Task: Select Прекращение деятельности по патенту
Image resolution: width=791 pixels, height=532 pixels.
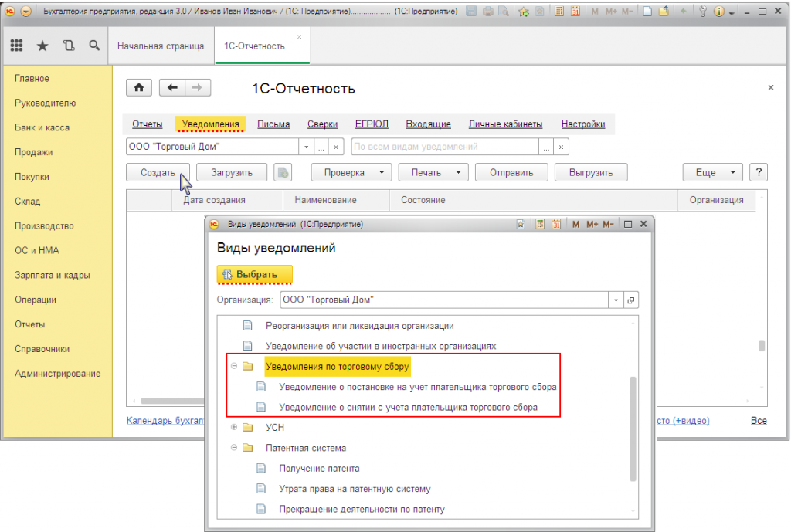Action: coord(362,510)
